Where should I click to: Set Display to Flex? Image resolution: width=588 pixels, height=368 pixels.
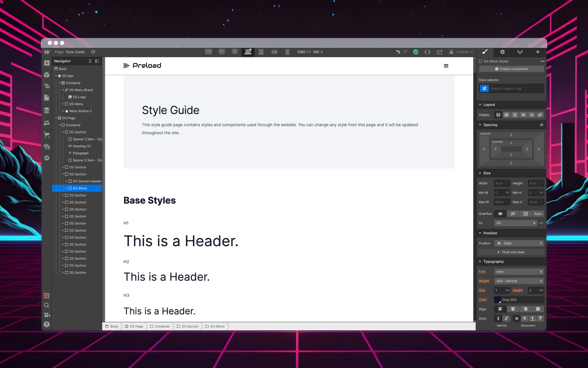[506, 115]
